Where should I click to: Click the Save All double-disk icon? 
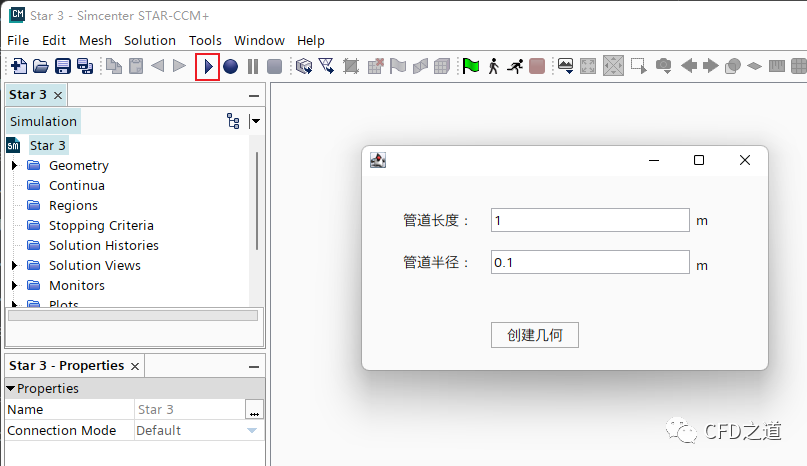(x=85, y=66)
